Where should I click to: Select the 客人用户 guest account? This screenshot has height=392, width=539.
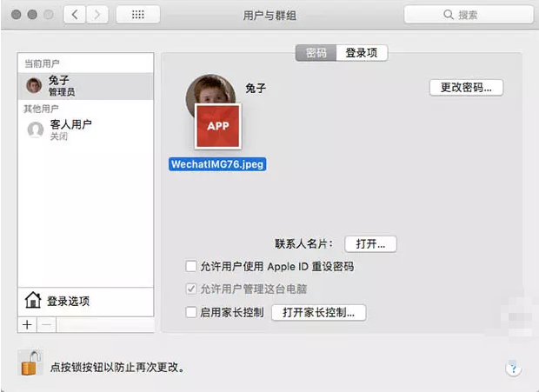85,130
